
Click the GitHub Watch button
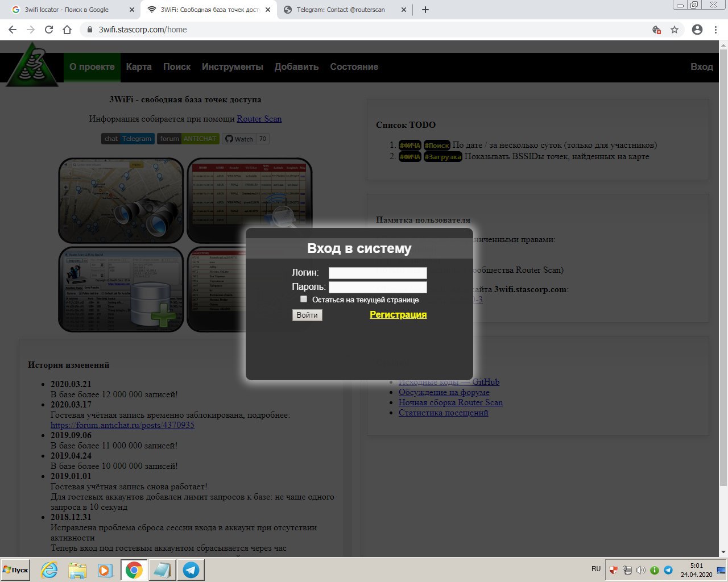coord(239,139)
